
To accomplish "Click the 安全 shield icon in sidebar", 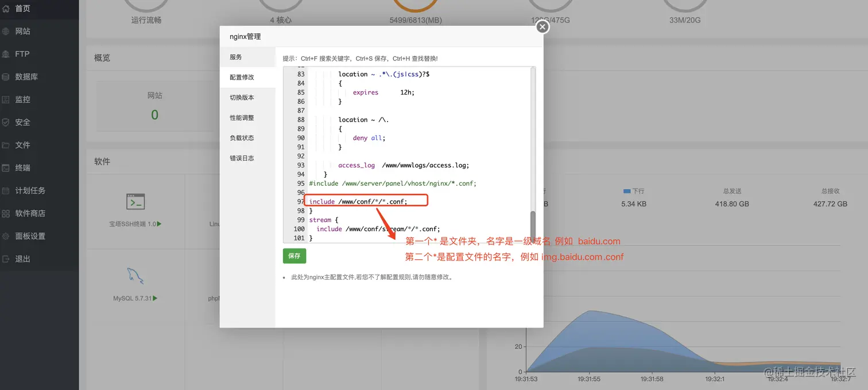I will point(6,122).
